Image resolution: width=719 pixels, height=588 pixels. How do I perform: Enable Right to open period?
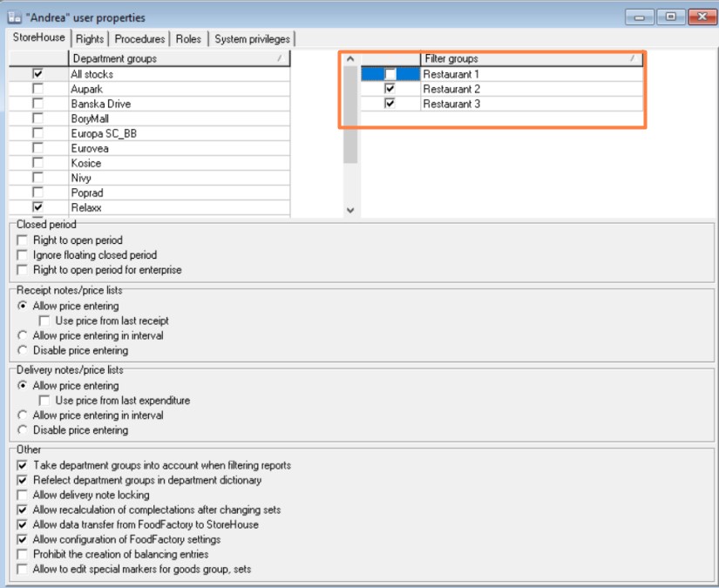[x=23, y=240]
